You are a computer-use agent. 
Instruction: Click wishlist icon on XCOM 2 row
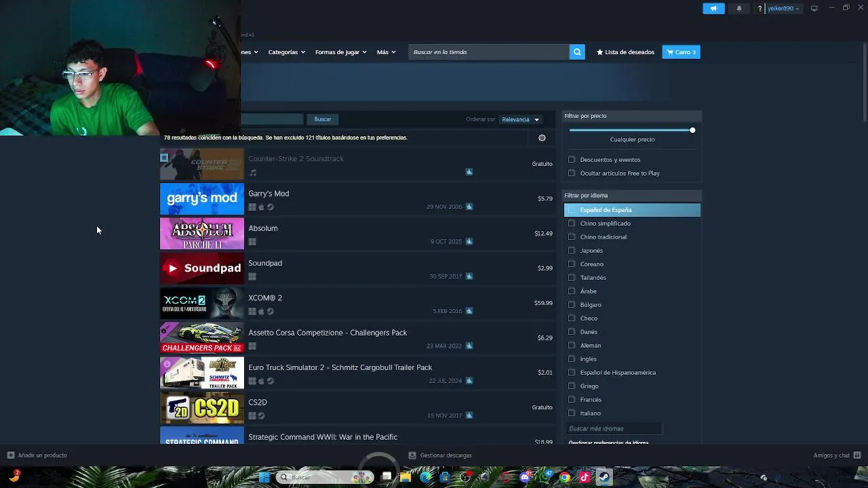(x=469, y=311)
